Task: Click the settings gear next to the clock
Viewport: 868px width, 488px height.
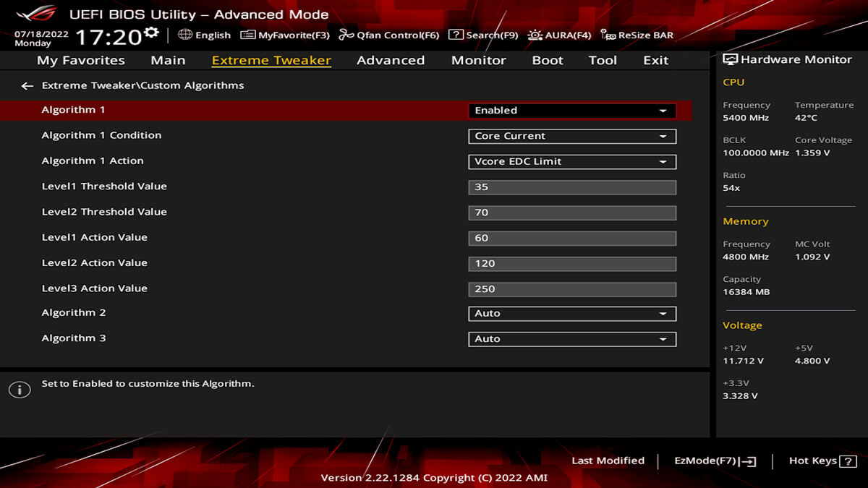Action: [x=151, y=33]
